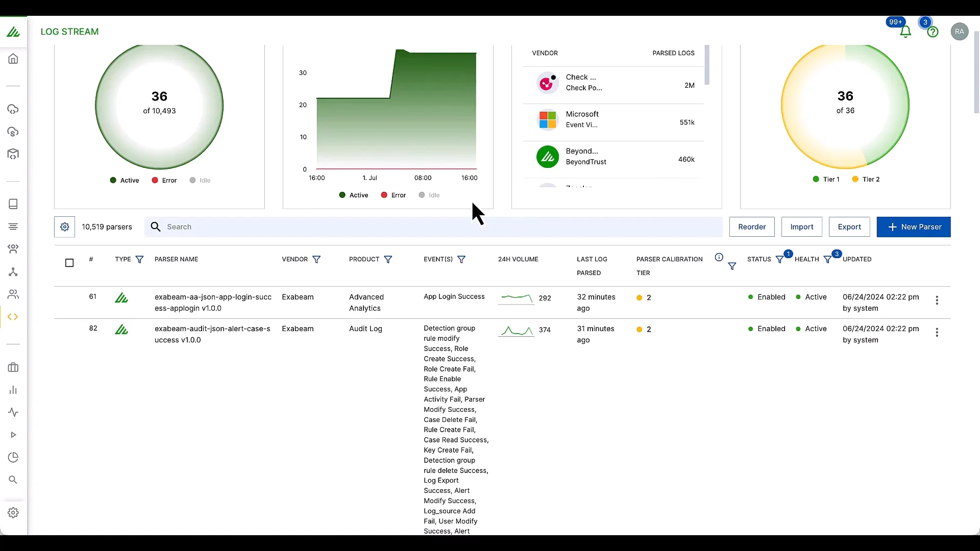Image resolution: width=980 pixels, height=551 pixels.
Task: Open the STATUS column filter
Action: point(779,260)
